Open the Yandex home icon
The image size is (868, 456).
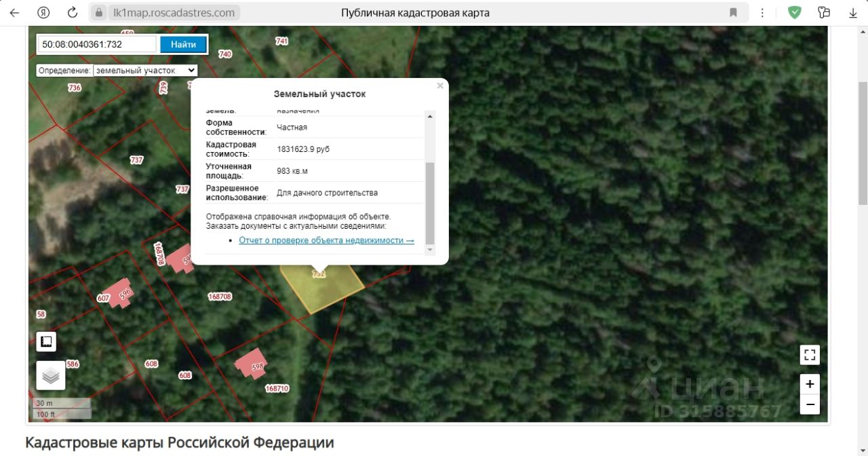coord(43,13)
